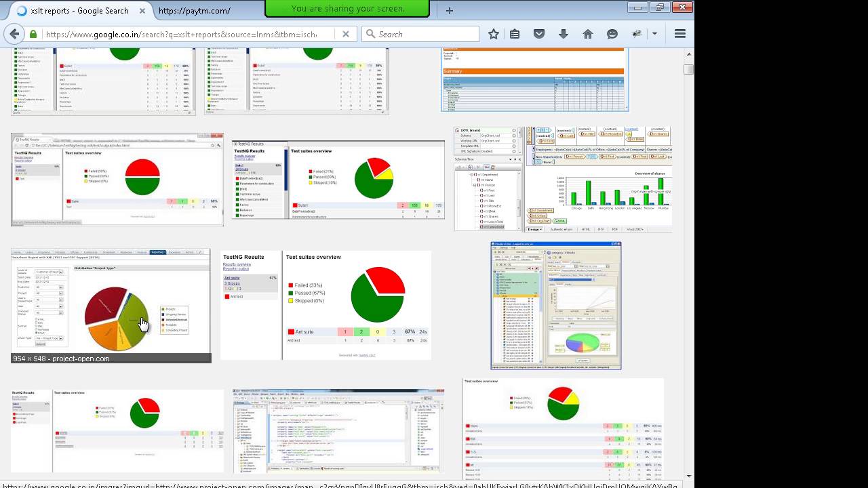This screenshot has height=488, width=868.
Task: Bookmark this page with the star icon
Action: tap(494, 34)
